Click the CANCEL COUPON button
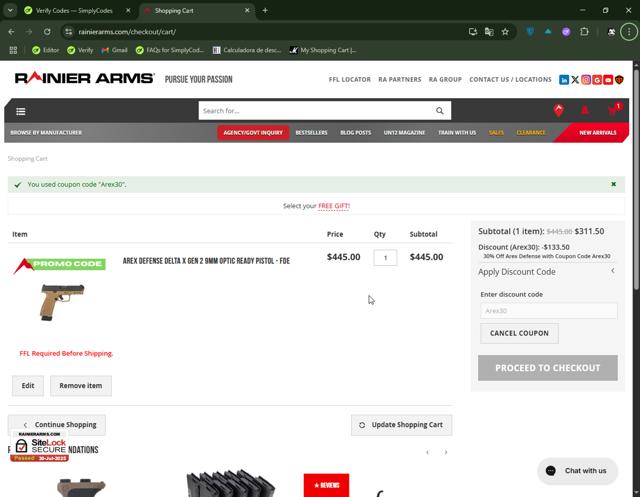Image resolution: width=640 pixels, height=497 pixels. click(x=519, y=333)
